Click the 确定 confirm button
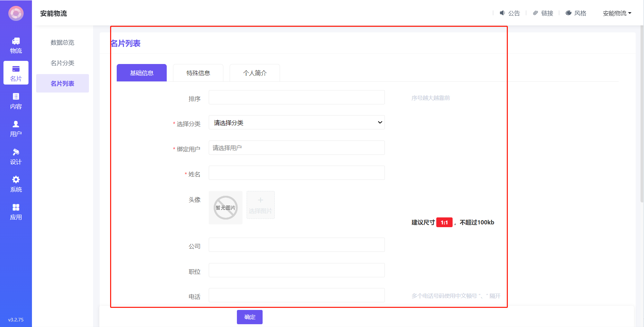Viewport: 644px width, 327px height. tap(250, 317)
